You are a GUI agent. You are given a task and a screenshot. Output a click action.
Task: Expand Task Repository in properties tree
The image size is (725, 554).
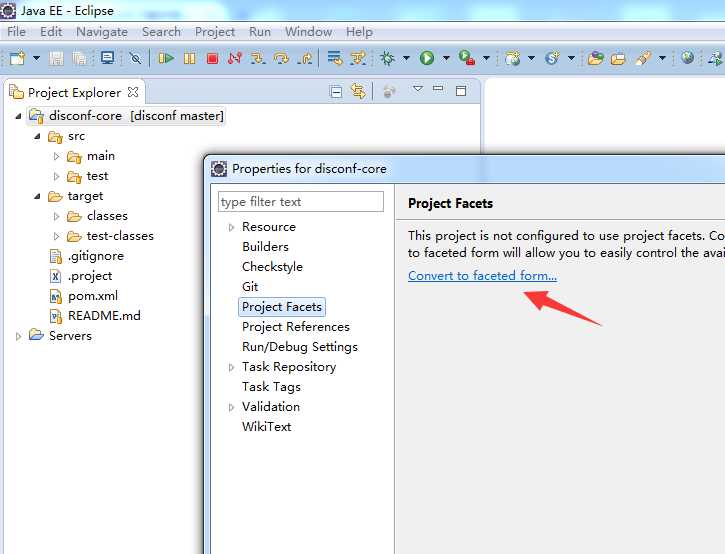231,367
